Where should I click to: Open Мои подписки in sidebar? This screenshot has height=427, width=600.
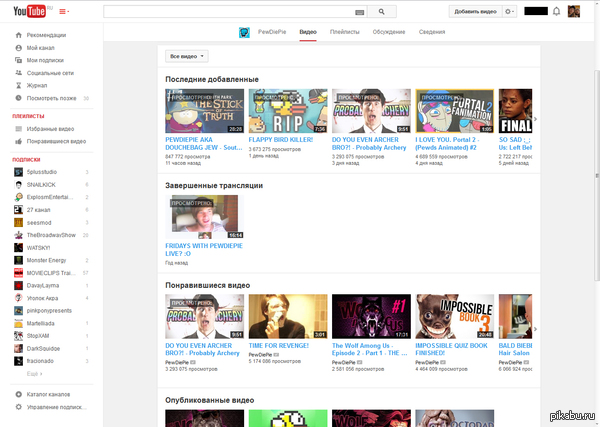click(45, 60)
